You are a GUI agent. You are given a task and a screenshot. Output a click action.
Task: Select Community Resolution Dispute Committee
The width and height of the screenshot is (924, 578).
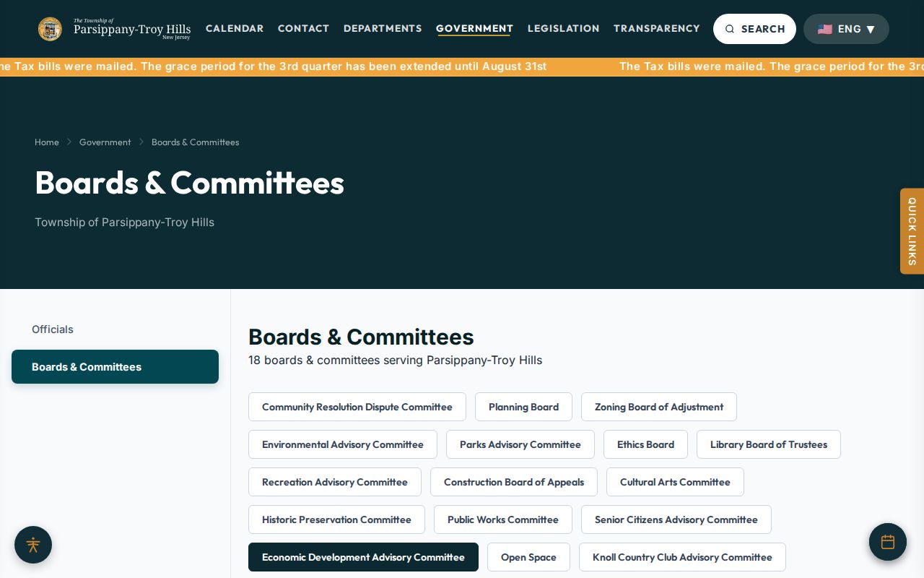tap(357, 407)
